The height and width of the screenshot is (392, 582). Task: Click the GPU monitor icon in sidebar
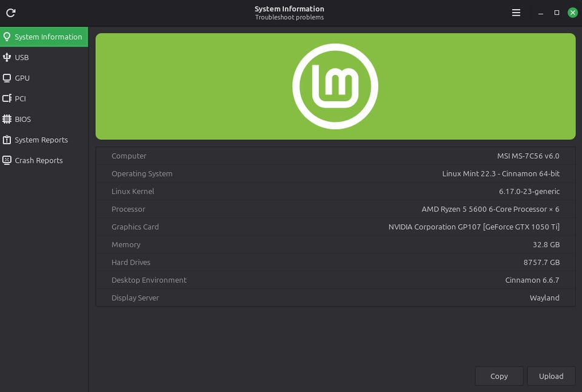(7, 78)
